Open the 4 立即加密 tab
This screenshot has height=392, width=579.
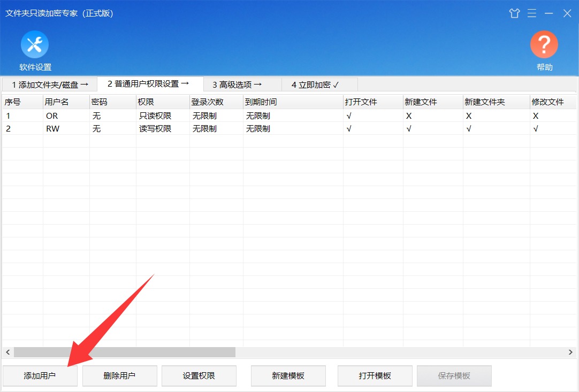click(319, 84)
